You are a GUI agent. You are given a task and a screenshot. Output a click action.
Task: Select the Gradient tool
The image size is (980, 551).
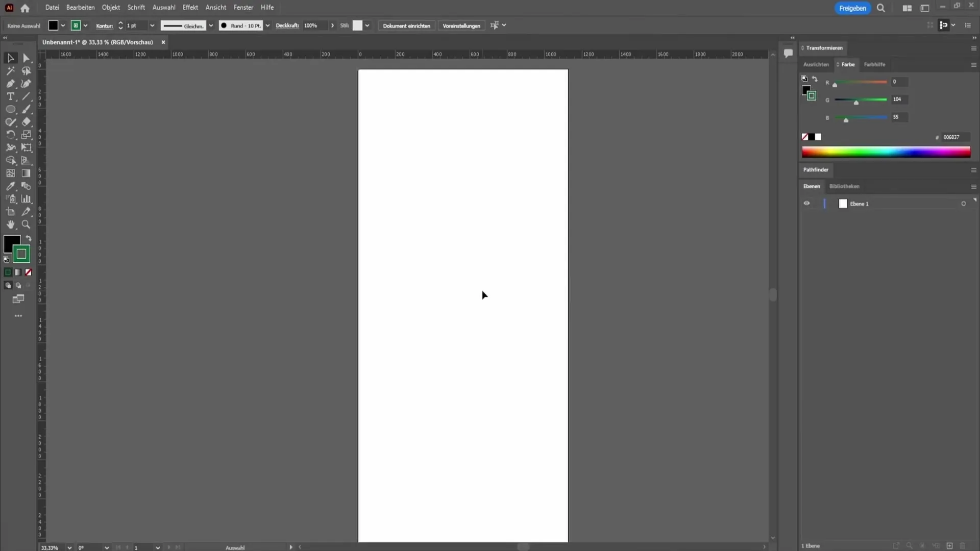[x=27, y=173]
